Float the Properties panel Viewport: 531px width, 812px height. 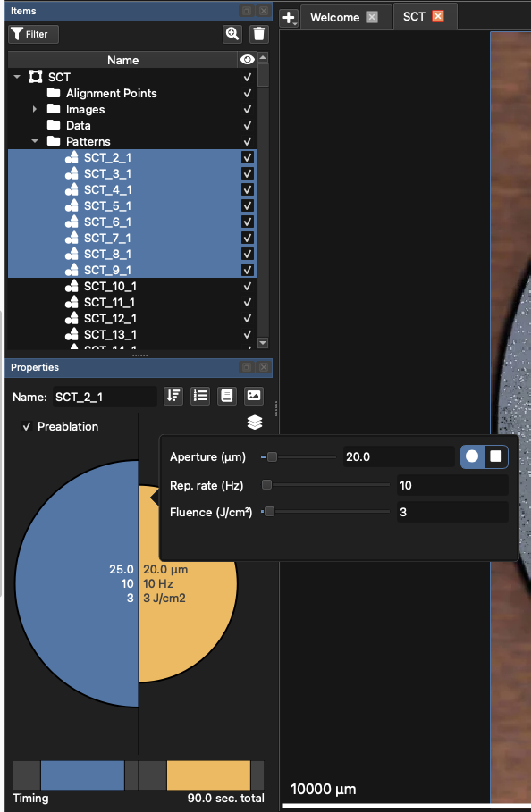pos(247,367)
